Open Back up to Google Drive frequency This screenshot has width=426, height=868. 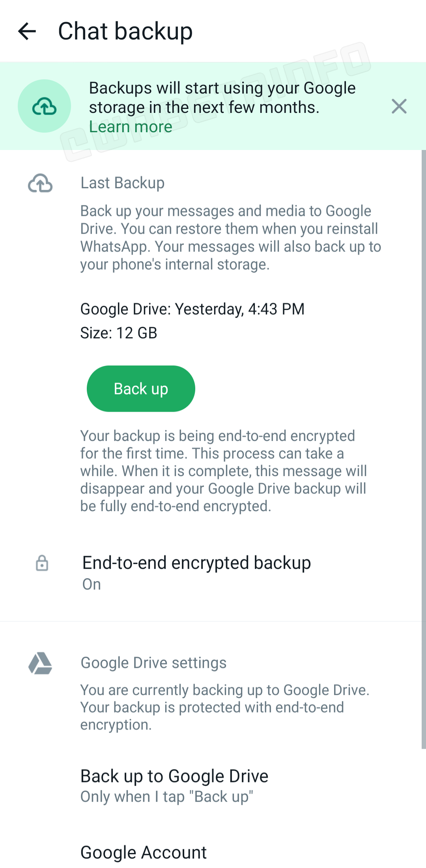point(174,776)
